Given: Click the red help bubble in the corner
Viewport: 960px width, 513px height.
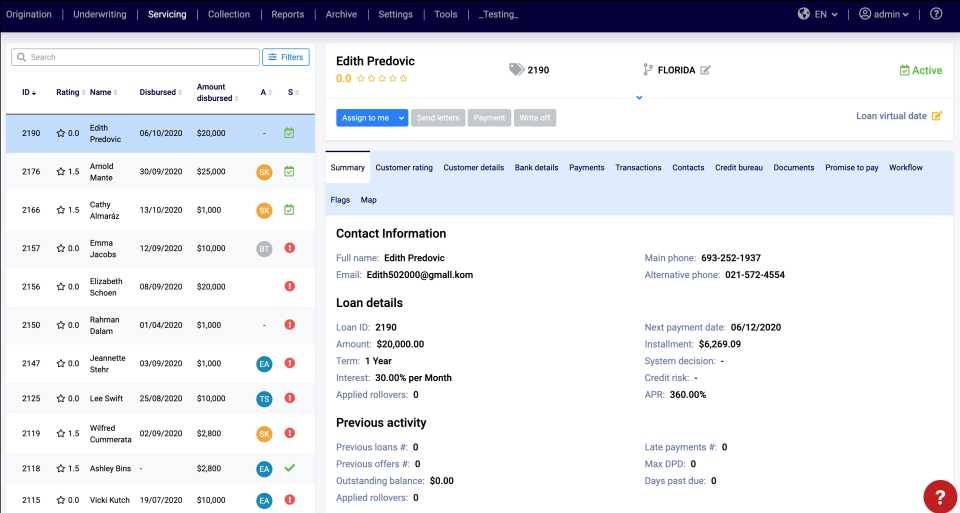Looking at the screenshot, I should (x=941, y=496).
